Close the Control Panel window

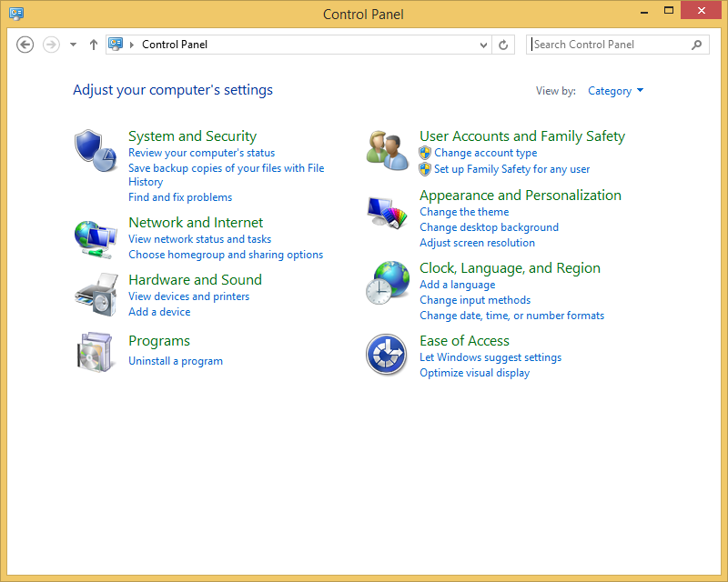click(x=701, y=10)
